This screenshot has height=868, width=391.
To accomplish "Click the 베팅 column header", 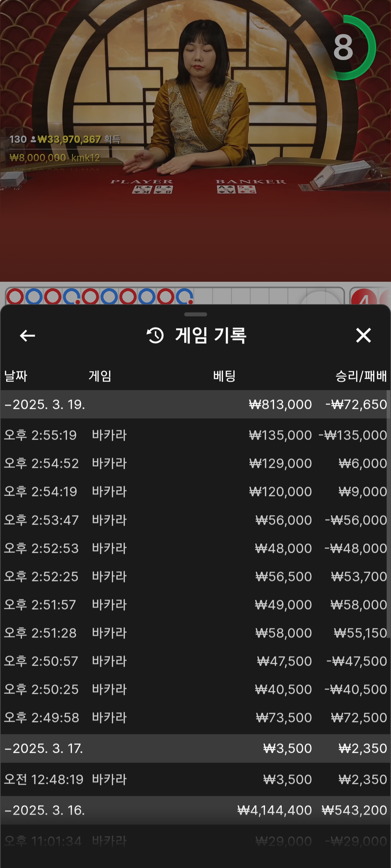I will 224,376.
